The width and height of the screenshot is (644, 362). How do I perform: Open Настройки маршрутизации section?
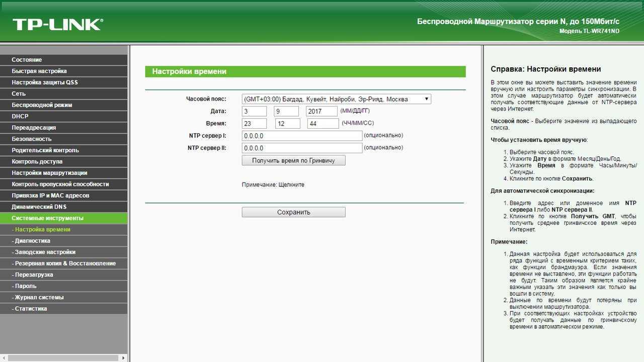pyautogui.click(x=63, y=173)
